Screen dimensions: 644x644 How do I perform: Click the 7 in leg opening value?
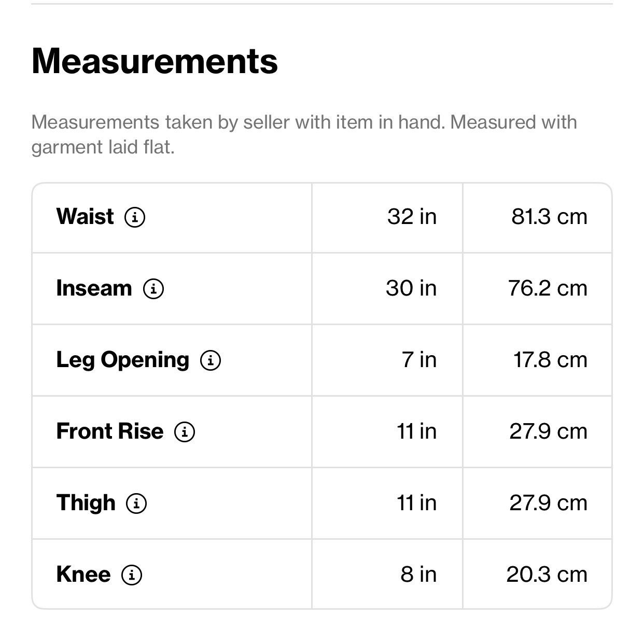(419, 359)
